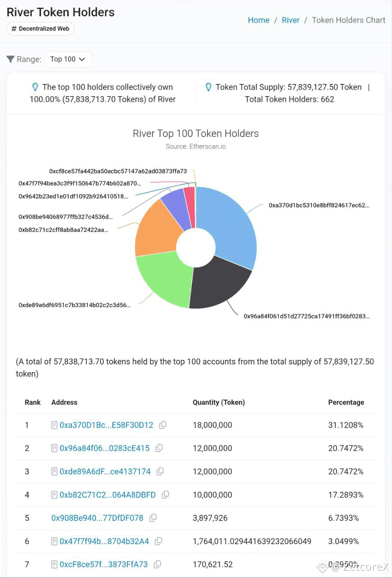Click the Decentralized Web tag
This screenshot has height=578, width=392.
tap(40, 28)
